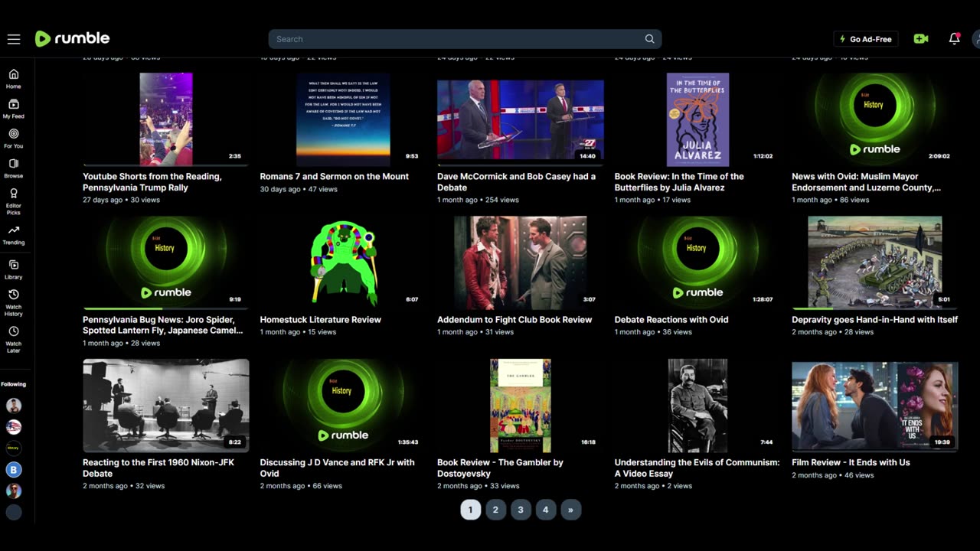Open Depravity tank painting thumbnail
Screen dimensions: 980x551
pyautogui.click(x=875, y=262)
